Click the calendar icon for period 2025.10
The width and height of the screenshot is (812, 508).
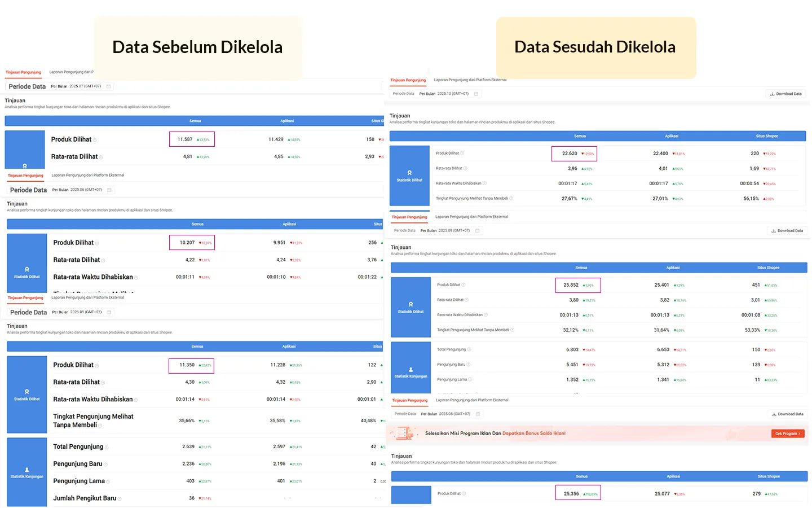pyautogui.click(x=476, y=94)
